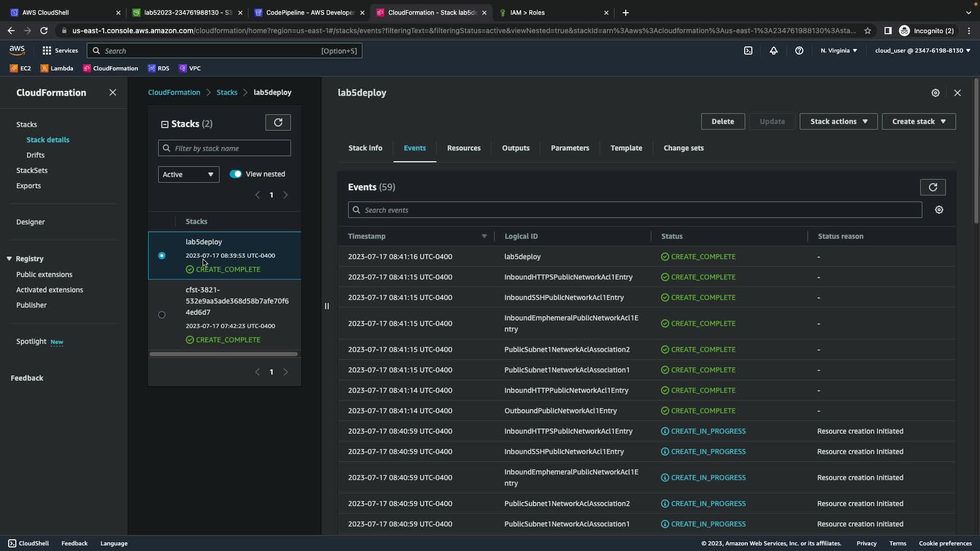Open the notifications bell icon
980x551 pixels.
pyautogui.click(x=774, y=51)
